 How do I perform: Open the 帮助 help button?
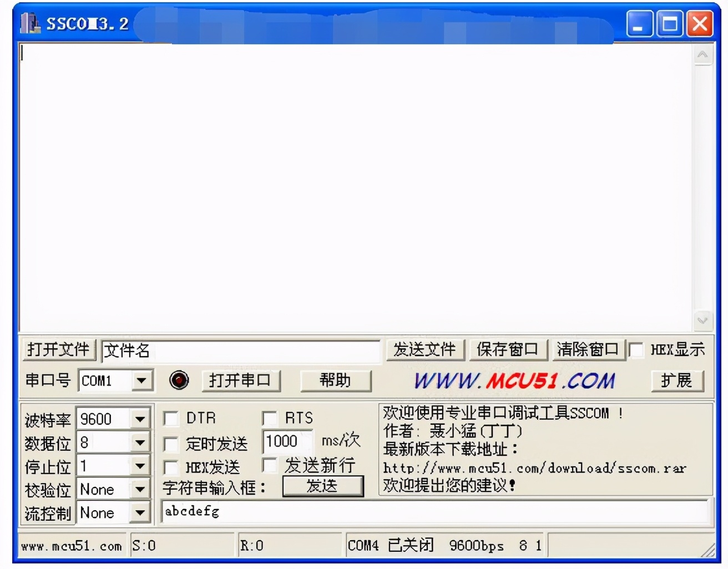click(x=335, y=380)
